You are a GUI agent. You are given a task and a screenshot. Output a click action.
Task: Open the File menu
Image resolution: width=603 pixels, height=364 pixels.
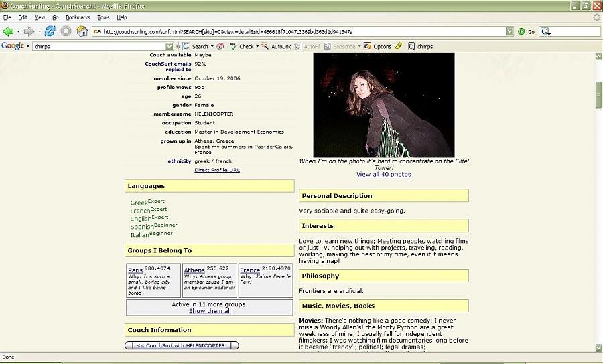[x=7, y=17]
